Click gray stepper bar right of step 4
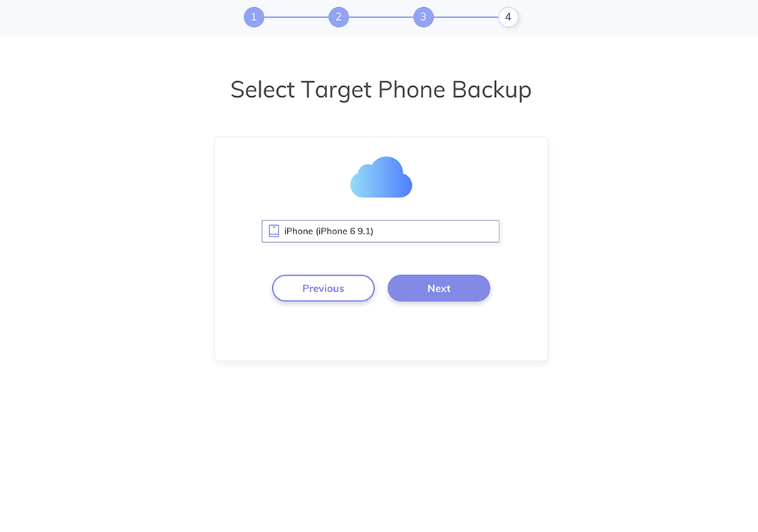 [x=638, y=18]
